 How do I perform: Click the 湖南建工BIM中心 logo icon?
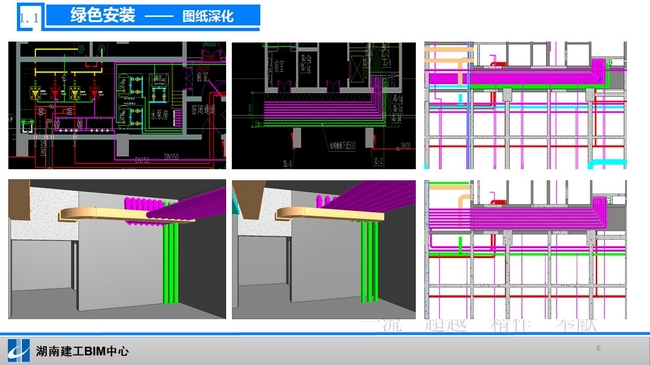pos(19,350)
